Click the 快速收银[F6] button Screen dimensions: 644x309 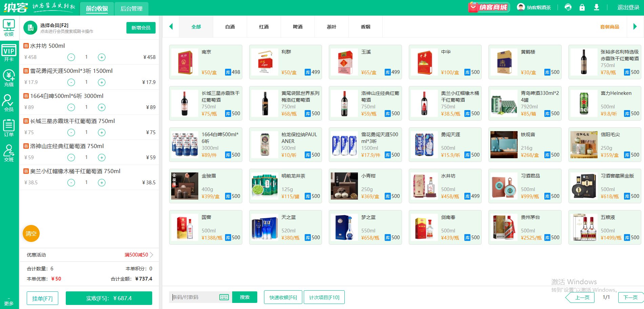[x=283, y=297]
